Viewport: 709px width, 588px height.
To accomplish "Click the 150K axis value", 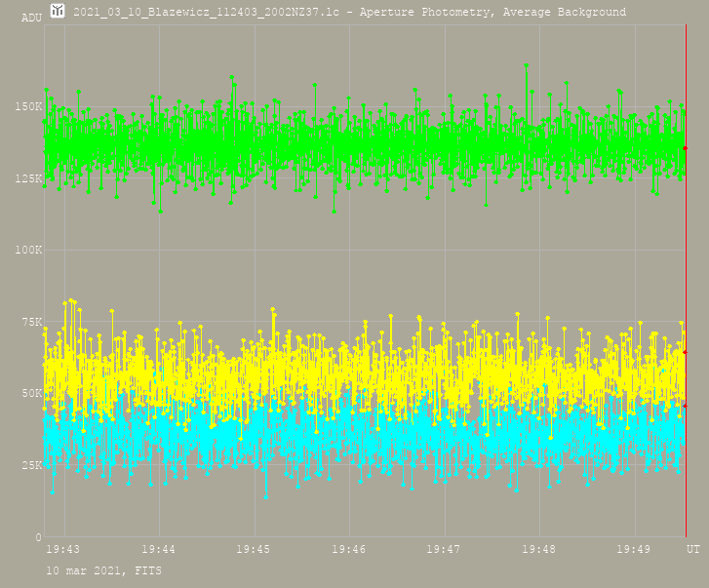I will pyautogui.click(x=28, y=106).
